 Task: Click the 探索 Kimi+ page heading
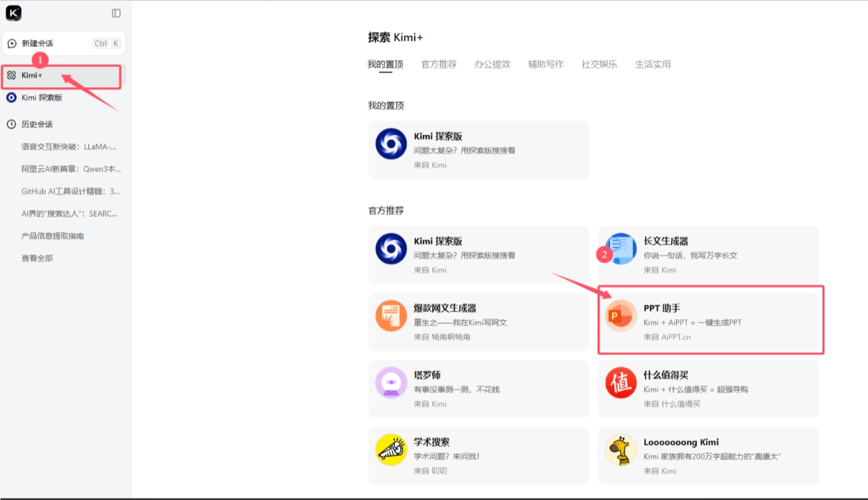tap(395, 37)
